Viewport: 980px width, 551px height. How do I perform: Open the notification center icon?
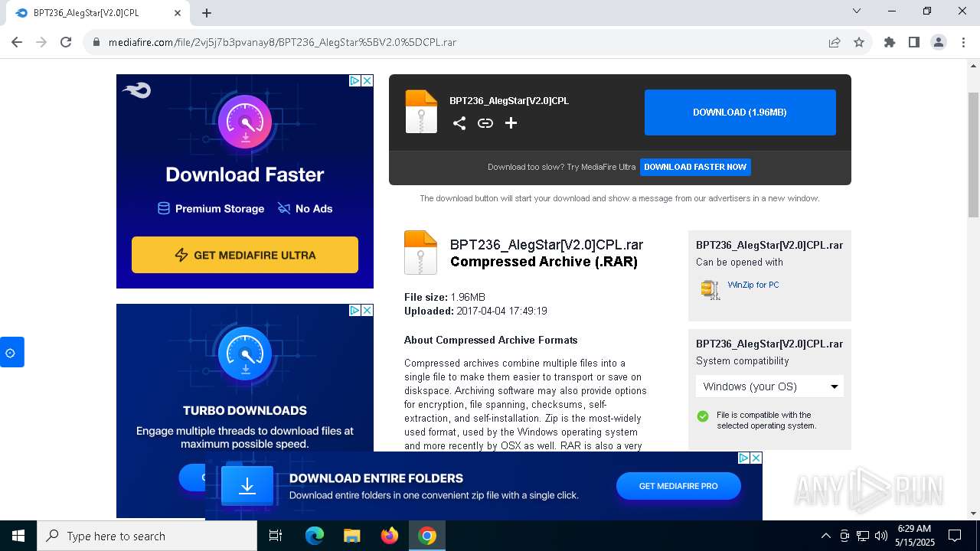click(x=955, y=536)
